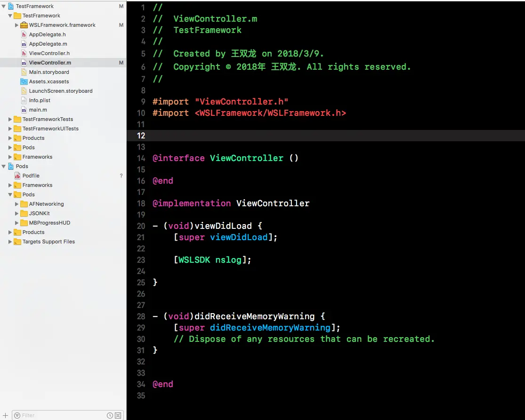The width and height of the screenshot is (525, 420).
Task: Expand the Targets Support Files triangle
Action: coord(10,242)
